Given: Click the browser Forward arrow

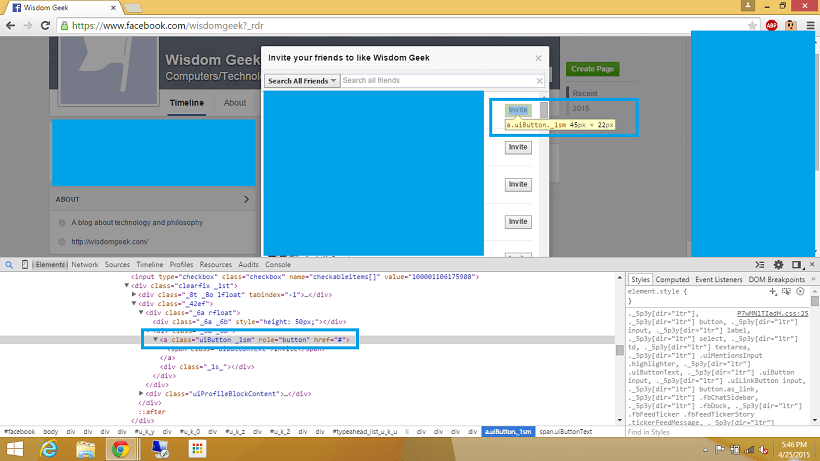Looking at the screenshot, I should 28,26.
